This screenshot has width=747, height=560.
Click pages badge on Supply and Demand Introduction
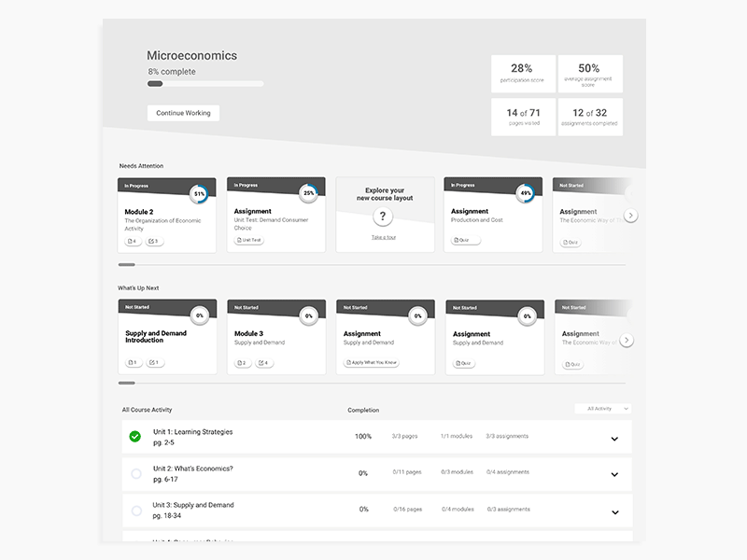point(134,362)
